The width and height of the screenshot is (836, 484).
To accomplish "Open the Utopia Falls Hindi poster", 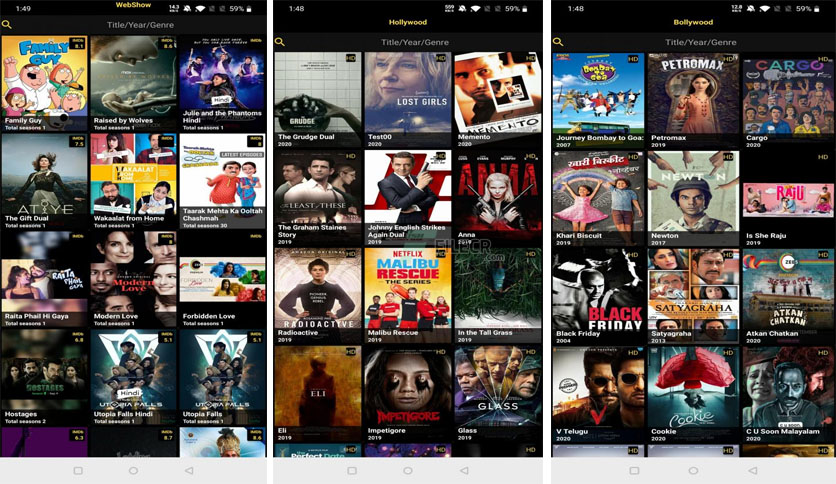I will (133, 377).
